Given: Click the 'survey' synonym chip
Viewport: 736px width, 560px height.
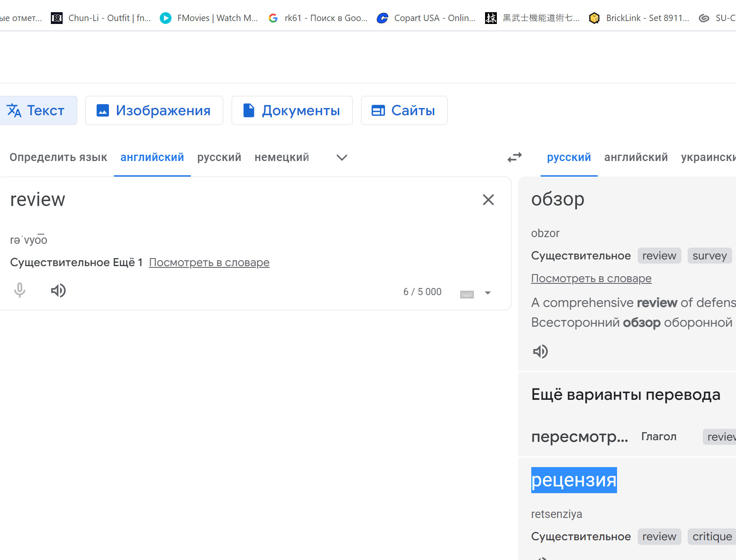Looking at the screenshot, I should click(x=709, y=256).
